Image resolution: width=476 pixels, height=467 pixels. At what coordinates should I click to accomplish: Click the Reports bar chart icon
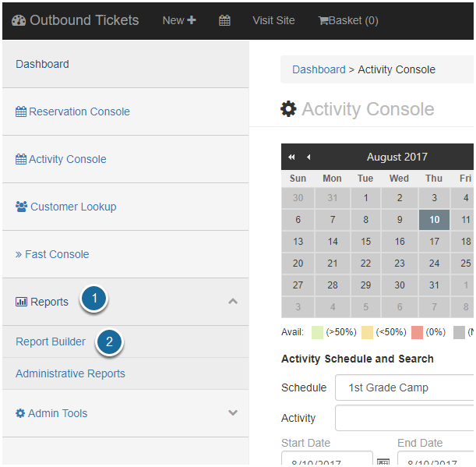tap(21, 302)
